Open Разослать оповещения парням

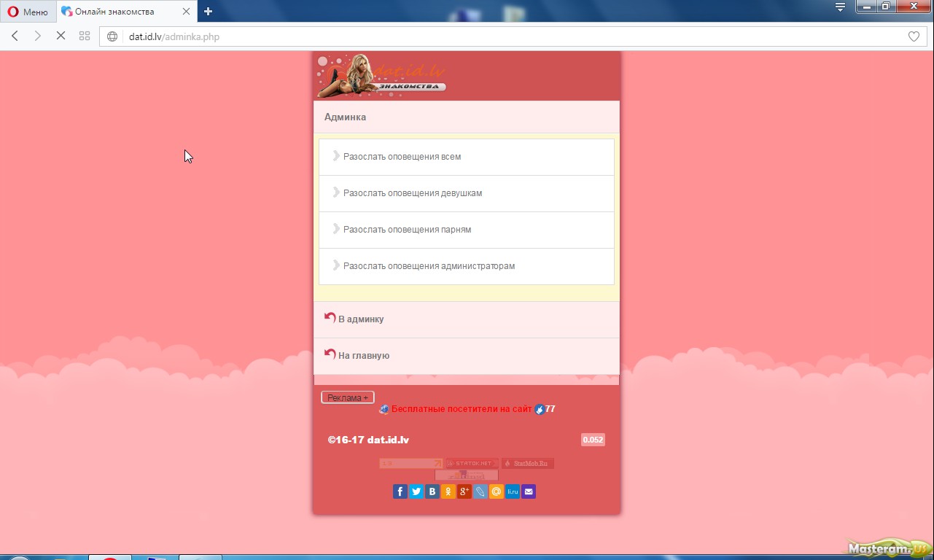click(467, 230)
